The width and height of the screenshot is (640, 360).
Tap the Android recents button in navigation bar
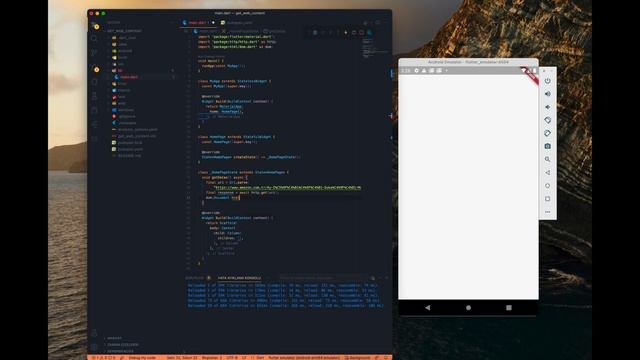(x=509, y=307)
